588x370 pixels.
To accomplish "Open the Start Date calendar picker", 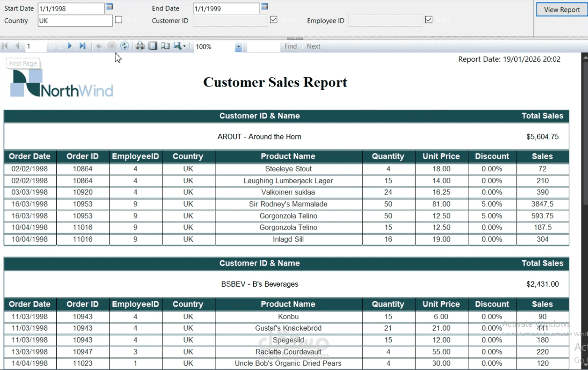I will [x=109, y=7].
